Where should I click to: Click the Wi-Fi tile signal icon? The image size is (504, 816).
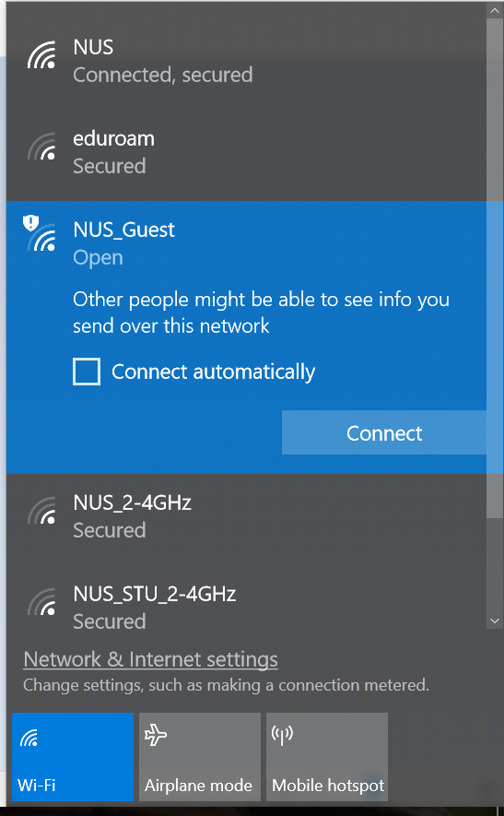tap(29, 738)
